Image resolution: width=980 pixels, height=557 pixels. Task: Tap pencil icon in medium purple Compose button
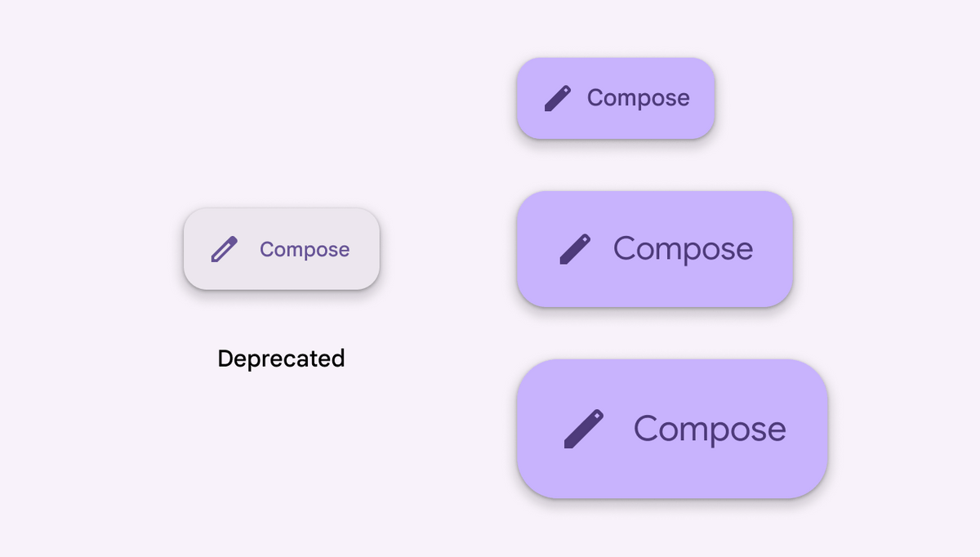coord(575,249)
